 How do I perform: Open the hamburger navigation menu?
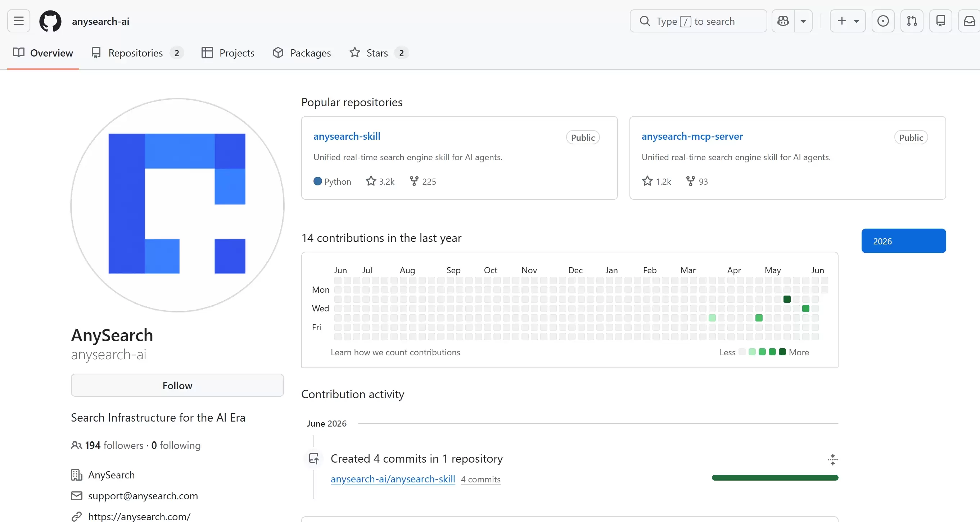(19, 21)
